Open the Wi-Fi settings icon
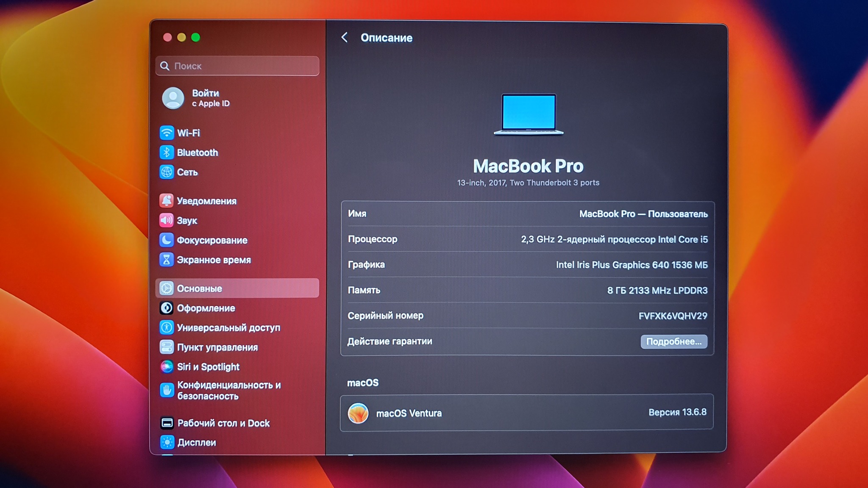The image size is (868, 488). (x=167, y=133)
